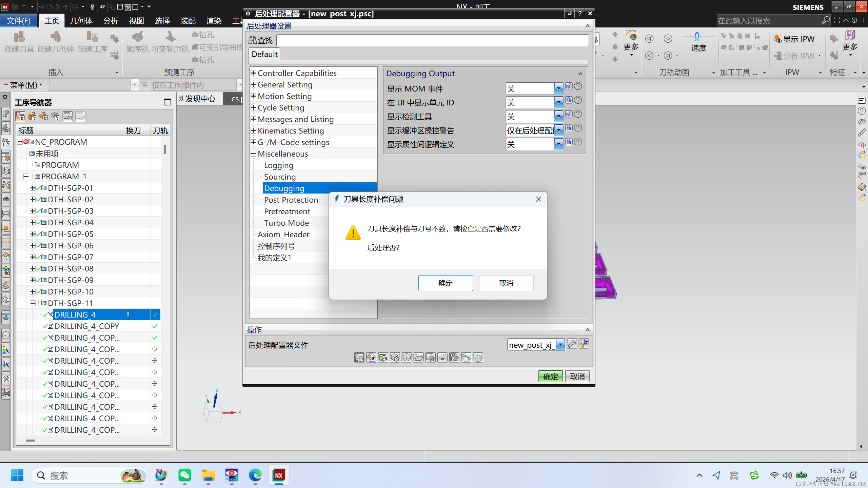Click the floppy save icon in configurator toolbar
868x488 pixels.
pyautogui.click(x=442, y=358)
